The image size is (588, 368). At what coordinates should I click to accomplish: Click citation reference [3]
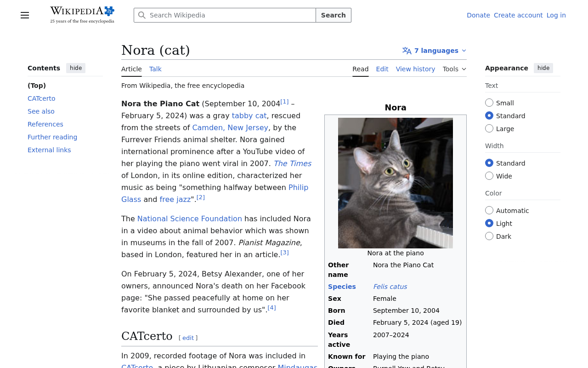[x=285, y=252]
